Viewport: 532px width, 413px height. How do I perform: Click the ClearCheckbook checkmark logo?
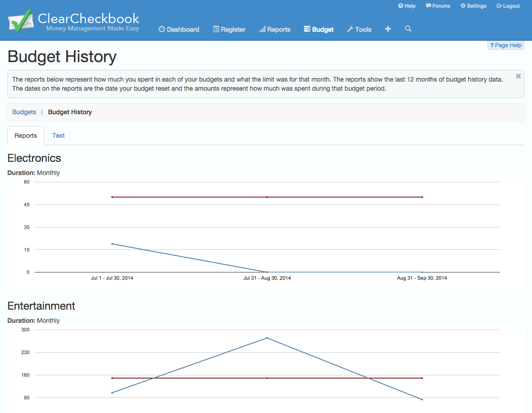(20, 21)
